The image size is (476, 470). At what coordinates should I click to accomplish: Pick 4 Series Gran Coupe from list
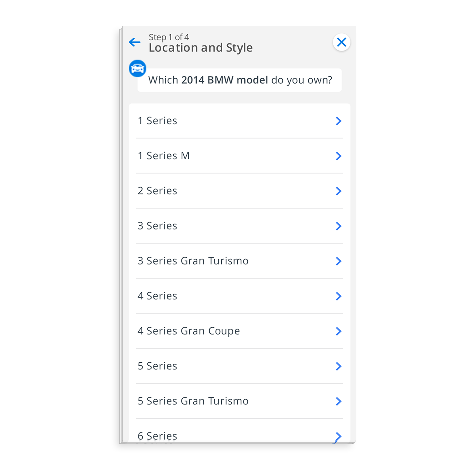240,331
